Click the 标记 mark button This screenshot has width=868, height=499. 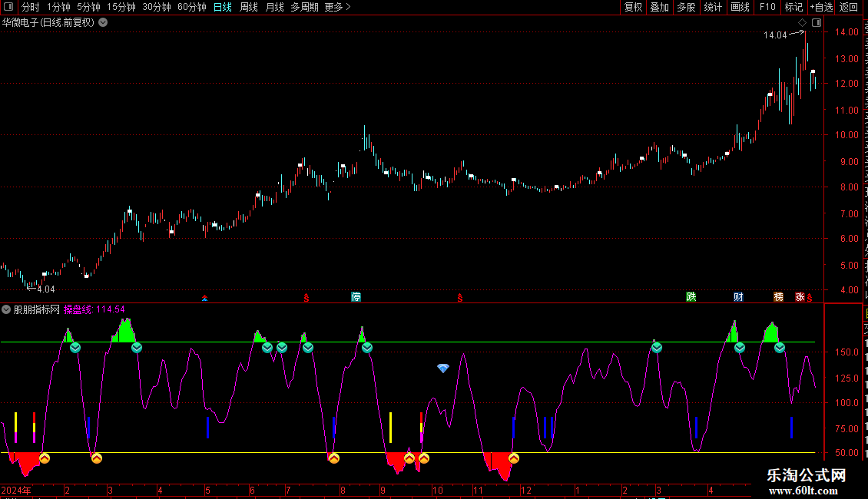[x=793, y=7]
